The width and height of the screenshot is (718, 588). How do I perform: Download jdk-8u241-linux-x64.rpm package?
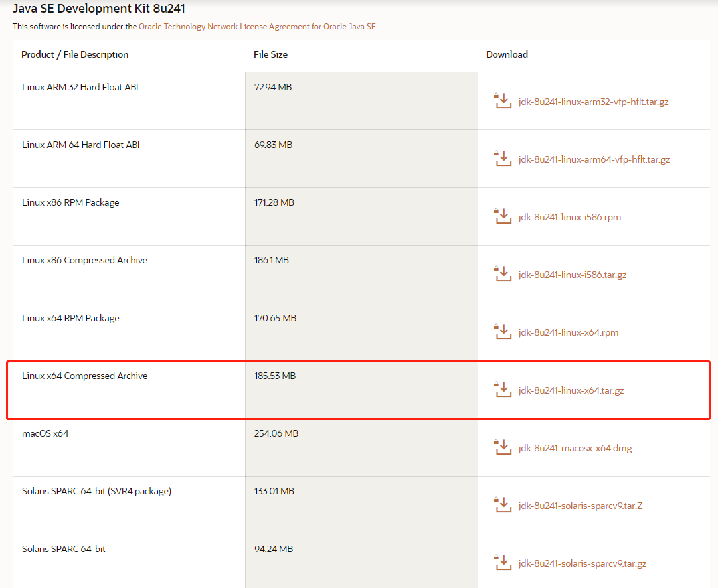coord(569,332)
